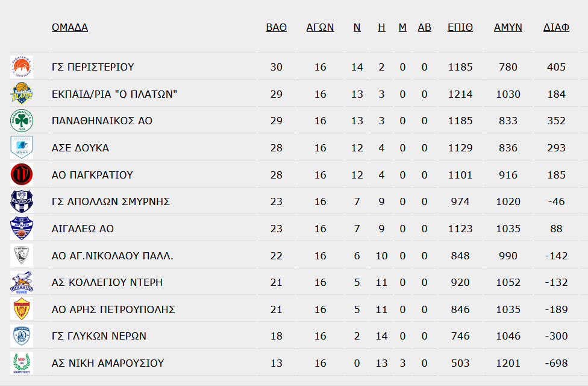Click the Niki Amarousiou wreath logo
This screenshot has width=588, height=386.
pos(22,362)
